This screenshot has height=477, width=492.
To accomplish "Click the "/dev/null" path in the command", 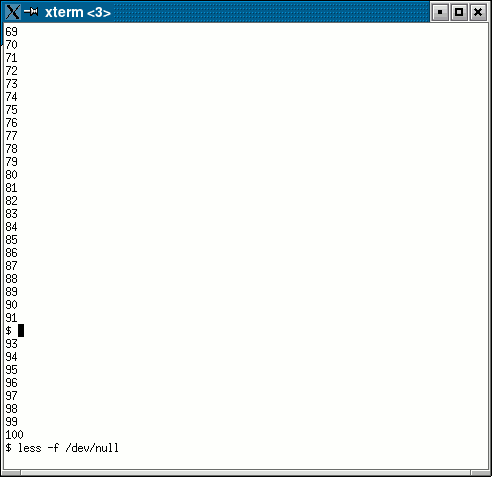I will pos(92,448).
